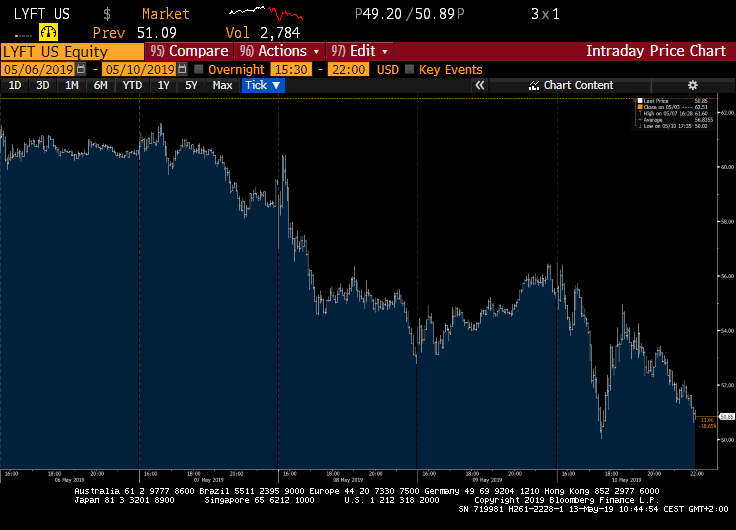This screenshot has height=530, width=736.
Task: Click the 'Prev 51.09' value
Action: (135, 32)
